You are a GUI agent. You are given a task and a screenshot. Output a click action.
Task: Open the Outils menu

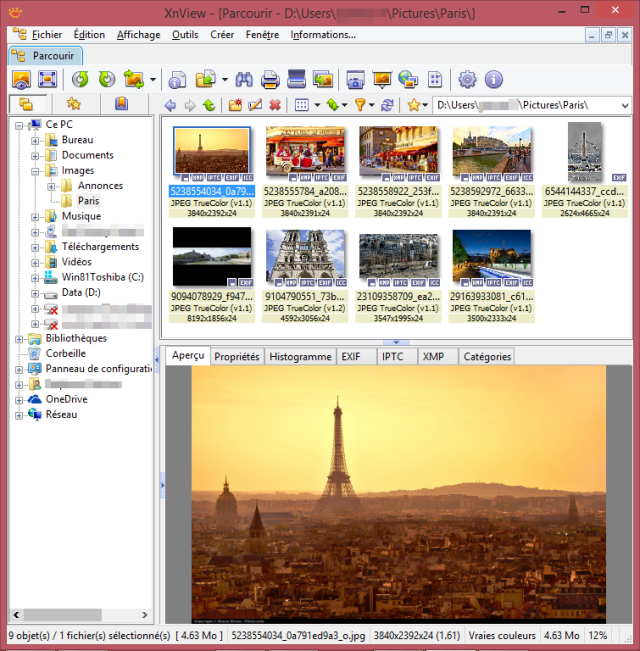(x=185, y=35)
